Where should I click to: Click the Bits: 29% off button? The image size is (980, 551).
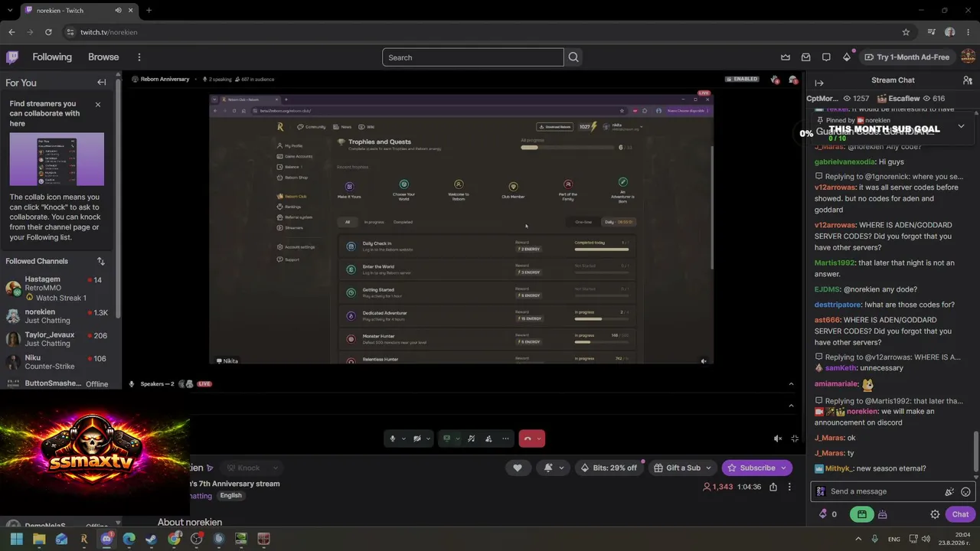tap(609, 468)
